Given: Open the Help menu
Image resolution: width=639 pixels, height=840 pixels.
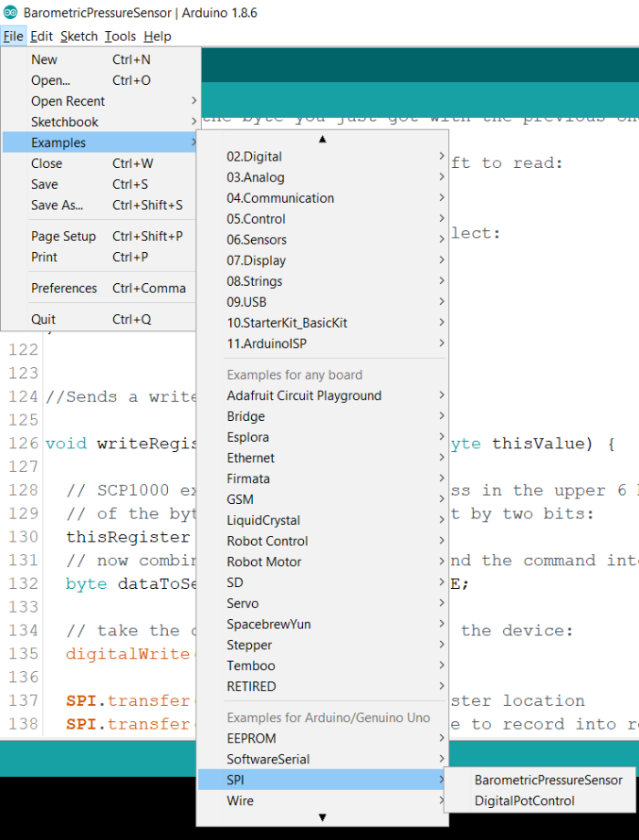Looking at the screenshot, I should pyautogui.click(x=157, y=37).
